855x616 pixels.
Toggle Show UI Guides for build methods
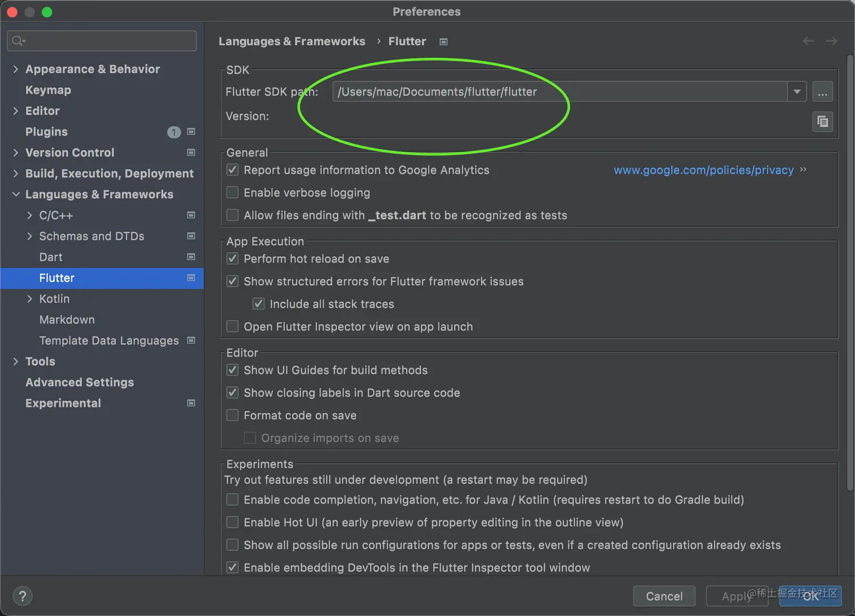(232, 370)
